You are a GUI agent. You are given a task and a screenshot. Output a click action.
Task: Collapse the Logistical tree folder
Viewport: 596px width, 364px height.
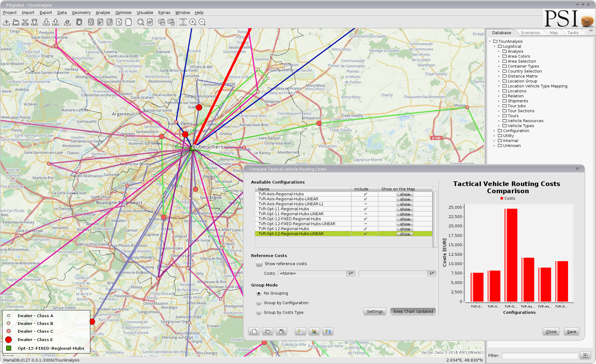coord(495,47)
